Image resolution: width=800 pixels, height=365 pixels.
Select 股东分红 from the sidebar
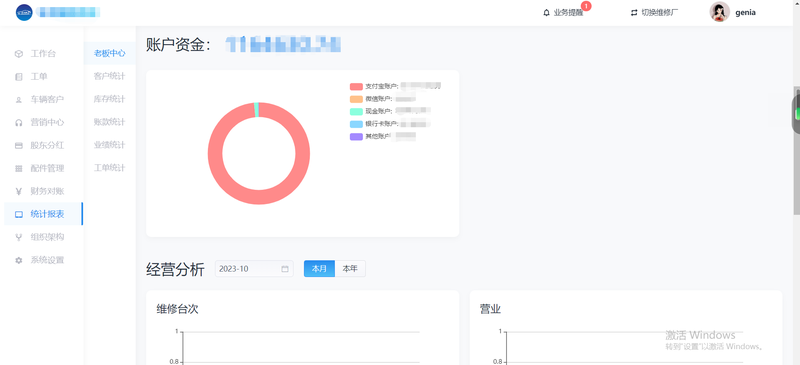(43, 145)
